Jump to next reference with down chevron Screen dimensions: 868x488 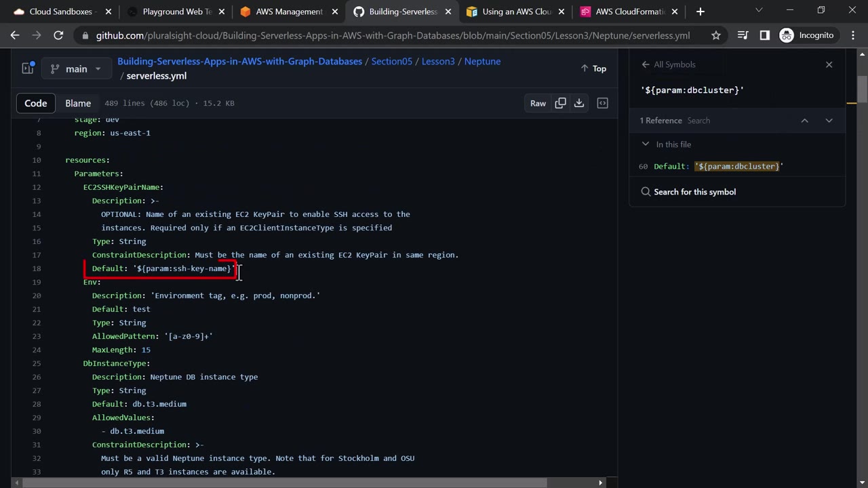(829, 121)
